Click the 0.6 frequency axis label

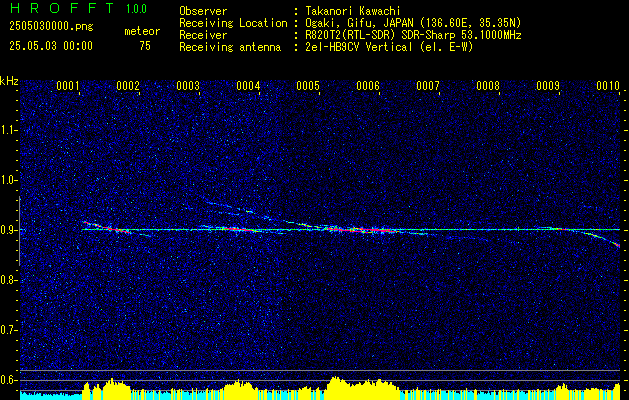7,380
